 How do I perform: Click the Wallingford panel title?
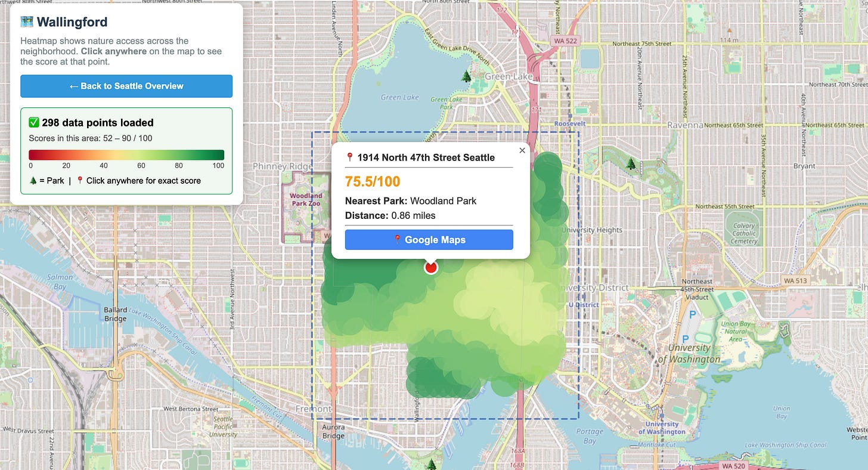coord(72,22)
